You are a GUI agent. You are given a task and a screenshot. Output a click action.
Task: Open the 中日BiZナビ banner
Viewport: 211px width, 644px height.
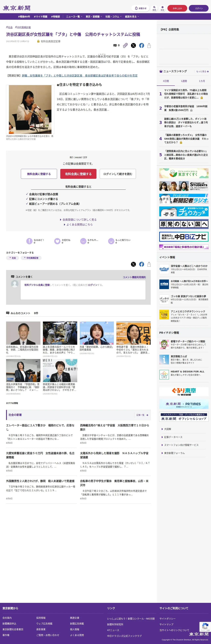point(184,237)
